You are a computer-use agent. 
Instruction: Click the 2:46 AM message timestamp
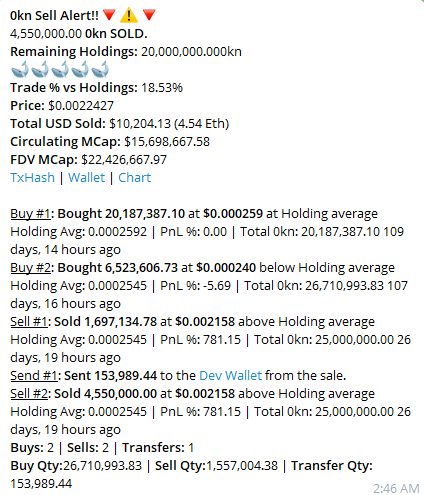click(396, 488)
